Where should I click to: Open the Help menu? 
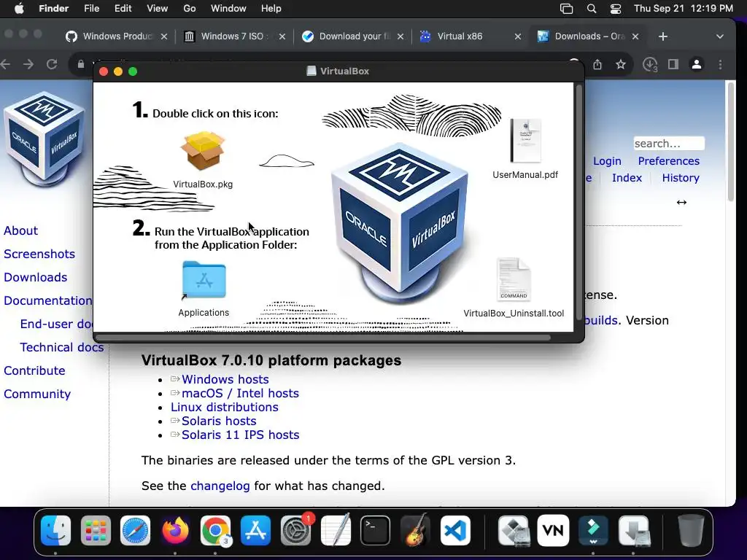tap(271, 9)
